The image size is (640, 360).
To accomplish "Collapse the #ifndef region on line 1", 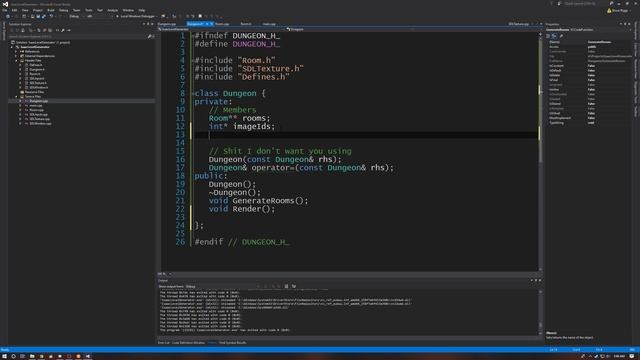I will (x=193, y=36).
